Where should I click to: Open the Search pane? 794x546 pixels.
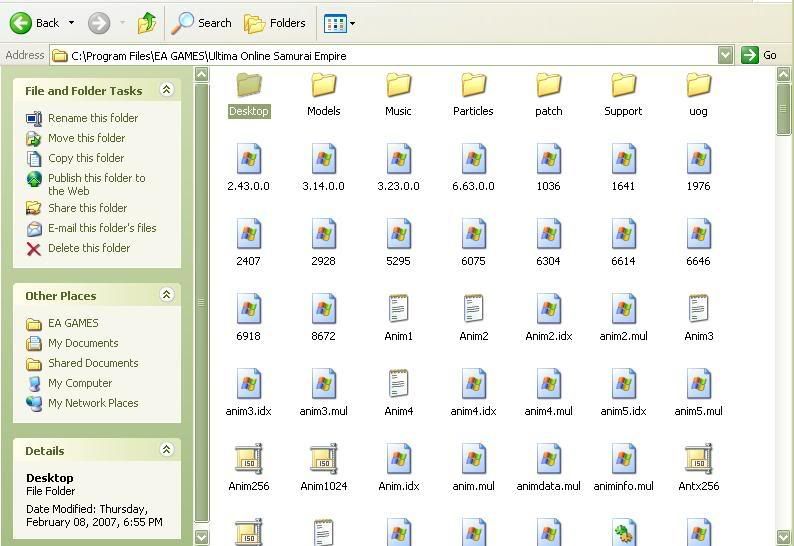[201, 23]
